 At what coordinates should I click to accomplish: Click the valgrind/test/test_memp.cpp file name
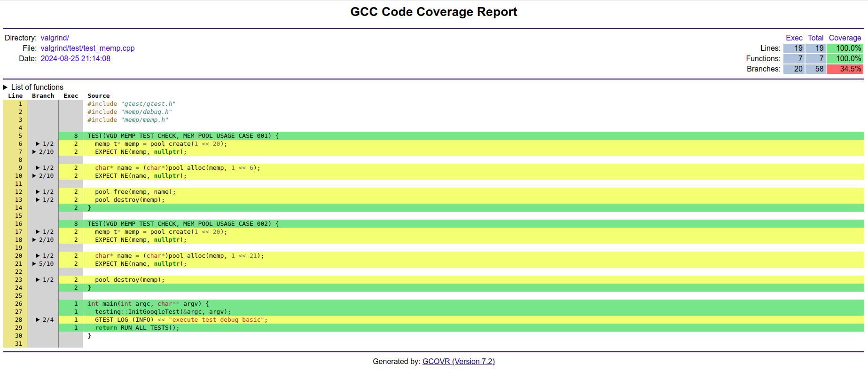87,48
